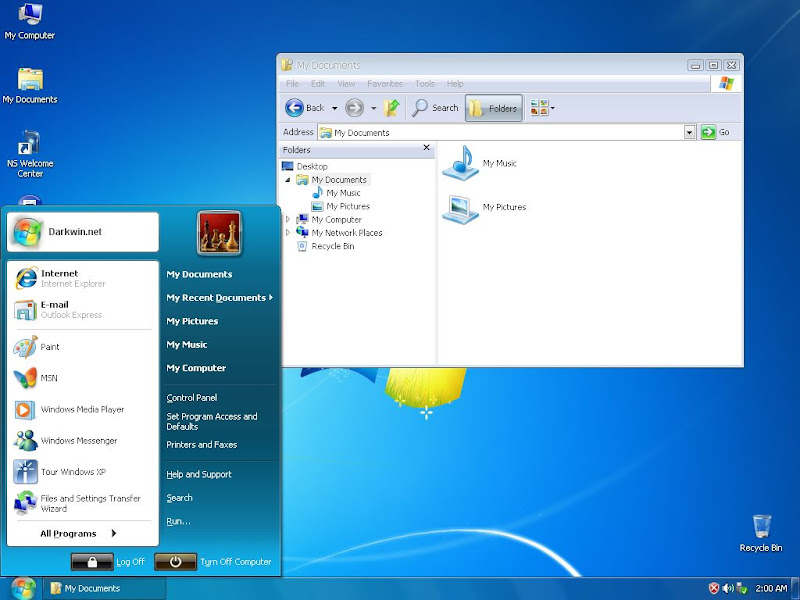Launch Windows Media Player from Start menu
Screen dimensions: 800x600
tap(82, 410)
